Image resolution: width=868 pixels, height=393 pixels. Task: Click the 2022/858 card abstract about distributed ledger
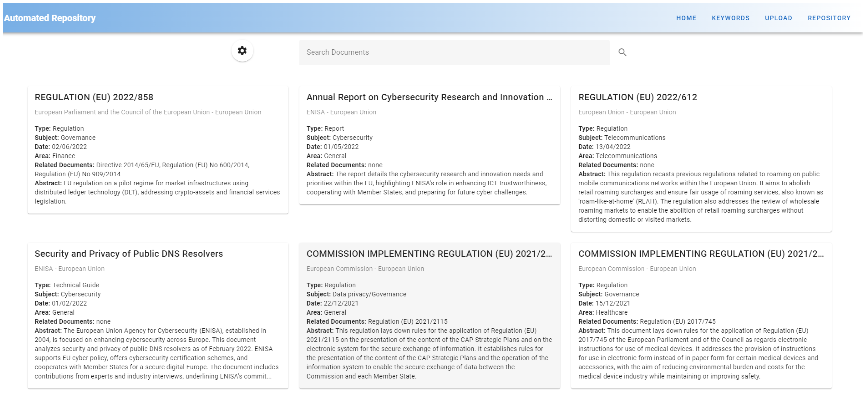[157, 192]
